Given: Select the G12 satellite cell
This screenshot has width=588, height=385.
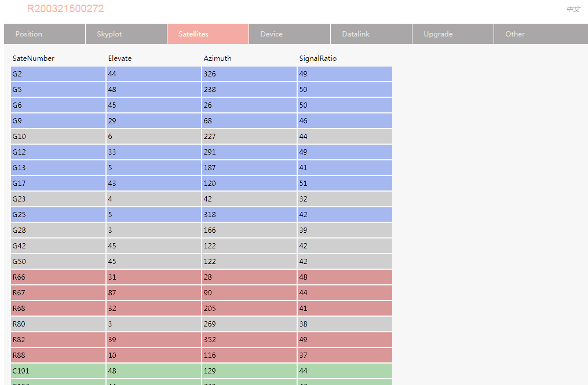Looking at the screenshot, I should coord(58,152).
